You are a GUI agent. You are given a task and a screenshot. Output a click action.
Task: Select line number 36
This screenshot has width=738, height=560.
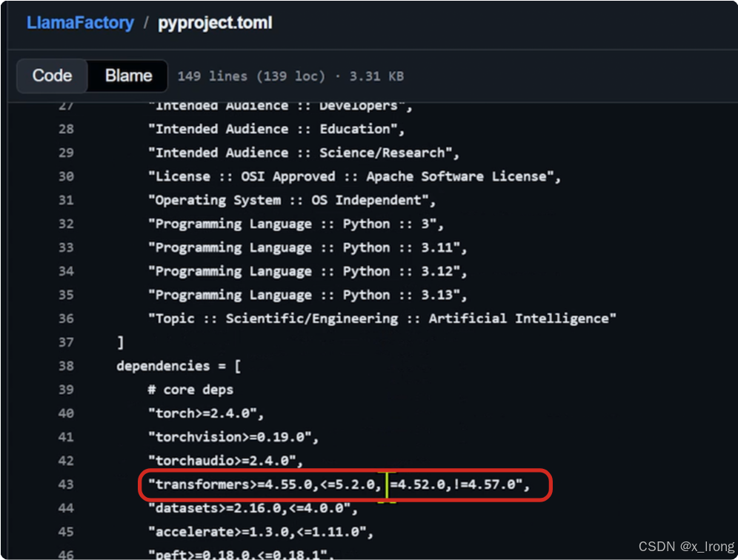67,319
